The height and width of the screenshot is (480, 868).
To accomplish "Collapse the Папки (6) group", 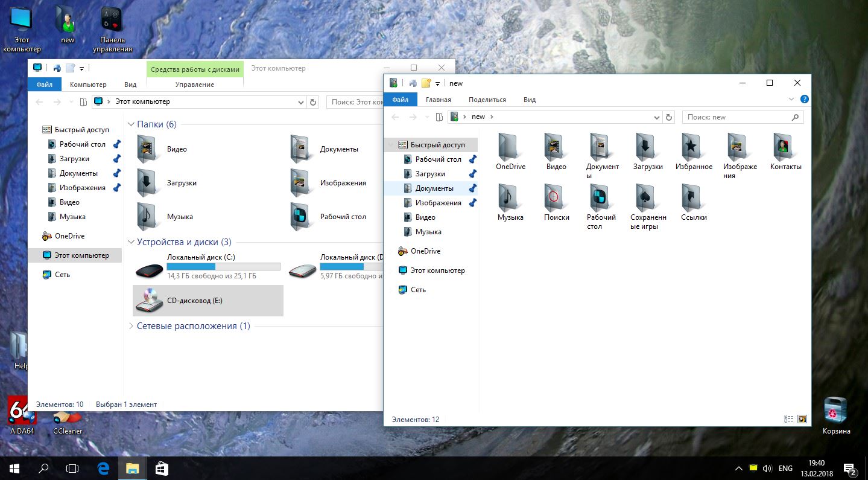I will coord(131,124).
